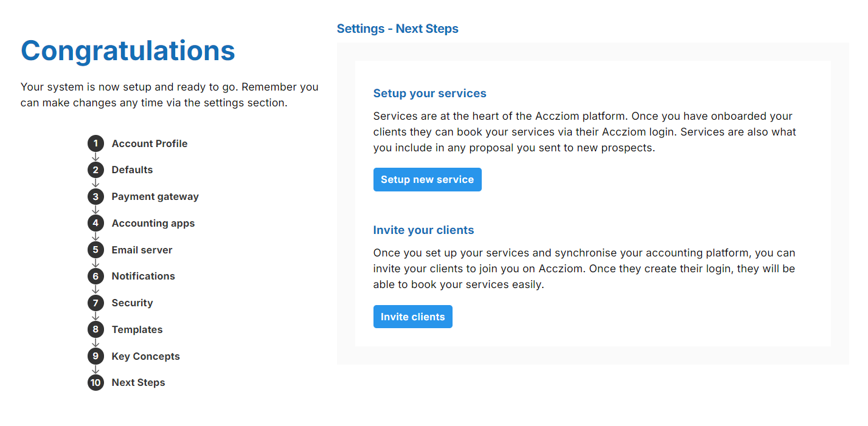
Task: Open the Payment gateway step label
Action: tap(155, 197)
